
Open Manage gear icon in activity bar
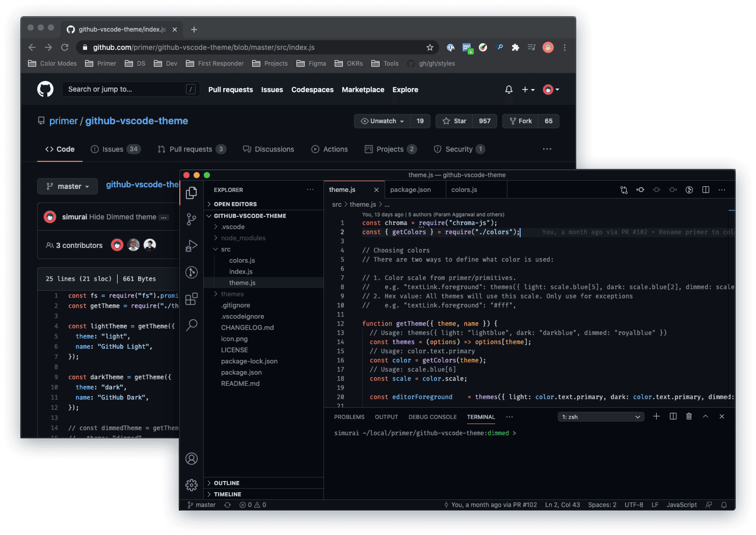[x=191, y=485]
